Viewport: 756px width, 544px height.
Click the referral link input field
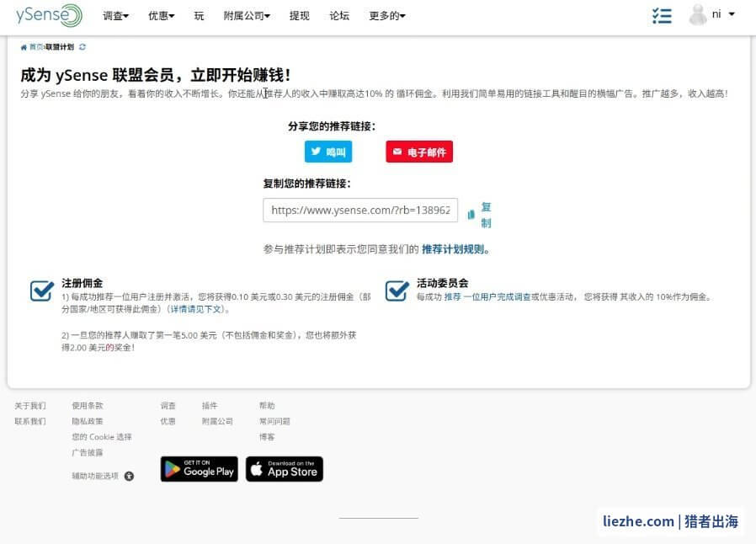(360, 211)
